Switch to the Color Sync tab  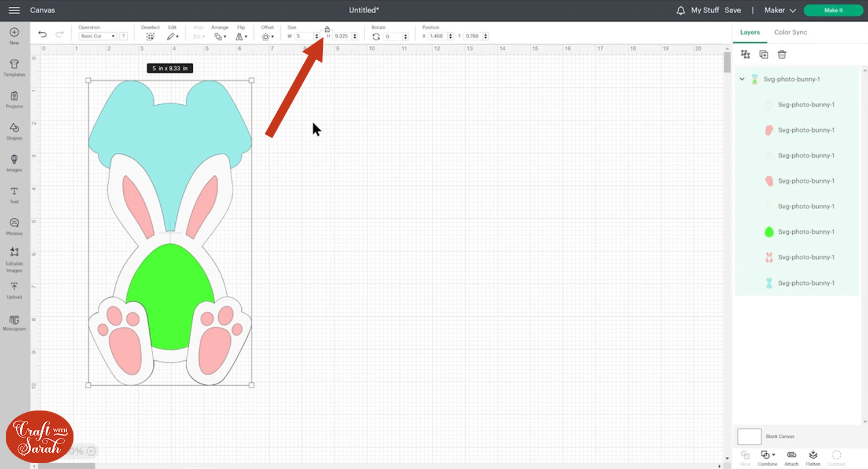(x=790, y=32)
